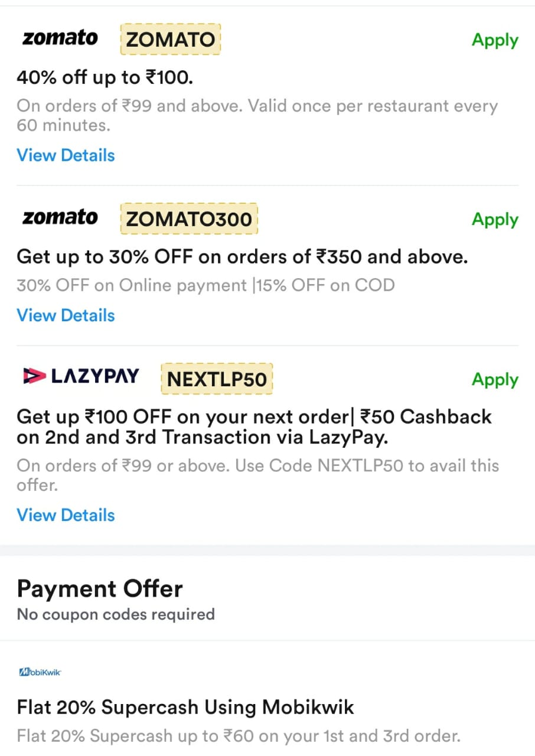The width and height of the screenshot is (535, 756).
Task: Tap the NEXTLP50 coupon code tag
Action: (217, 379)
